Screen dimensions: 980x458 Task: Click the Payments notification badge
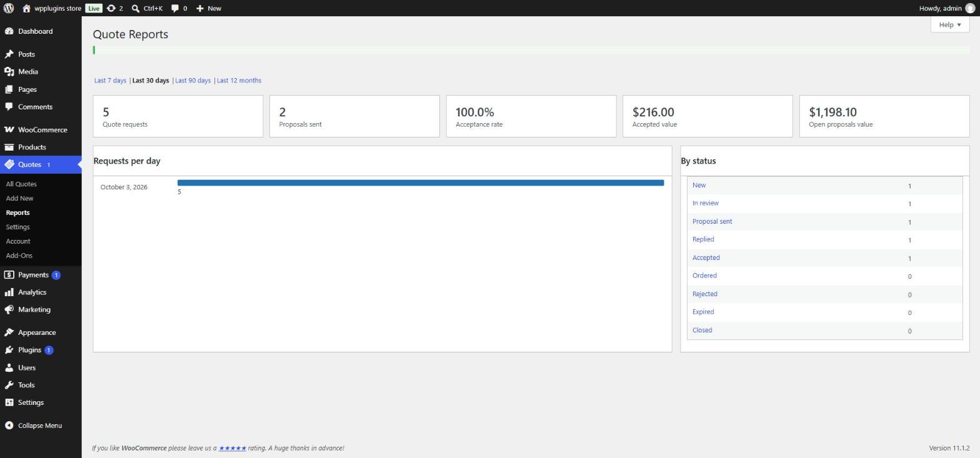pyautogui.click(x=56, y=275)
